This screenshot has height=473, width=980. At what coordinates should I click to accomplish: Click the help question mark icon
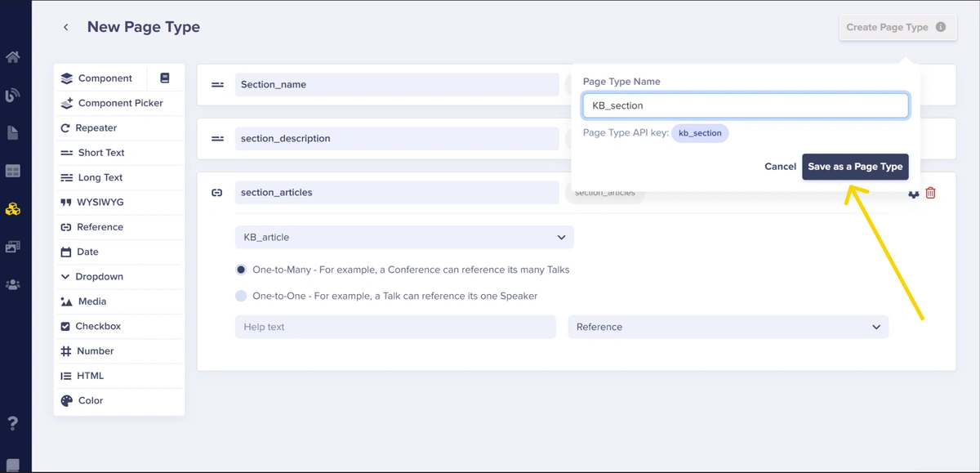12,423
